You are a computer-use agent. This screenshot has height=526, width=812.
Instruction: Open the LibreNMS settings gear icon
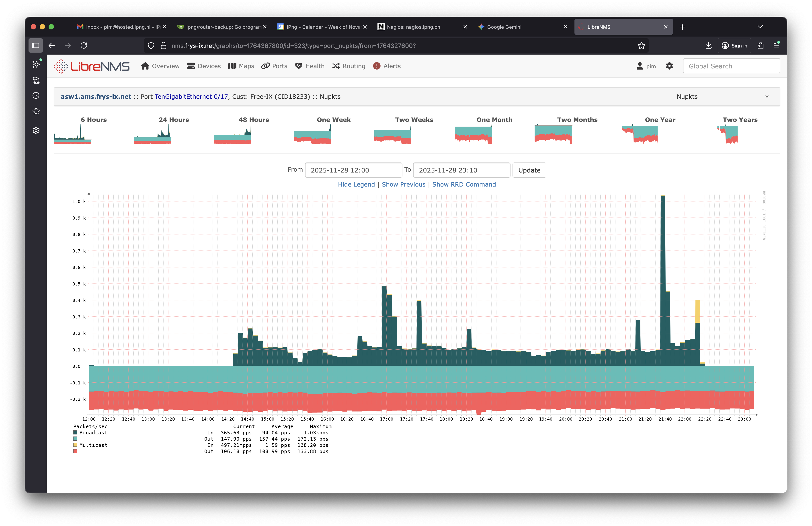[669, 66]
